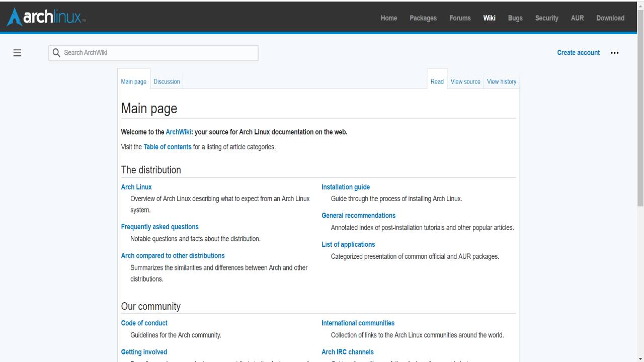The height and width of the screenshot is (362, 644).
Task: Click 'Our community' section heading
Action: tap(151, 307)
